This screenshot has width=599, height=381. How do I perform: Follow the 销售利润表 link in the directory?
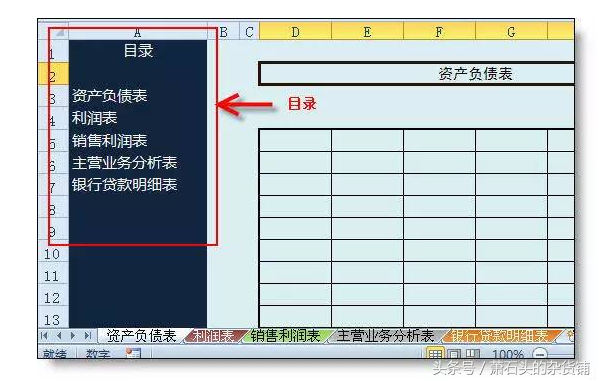110,141
